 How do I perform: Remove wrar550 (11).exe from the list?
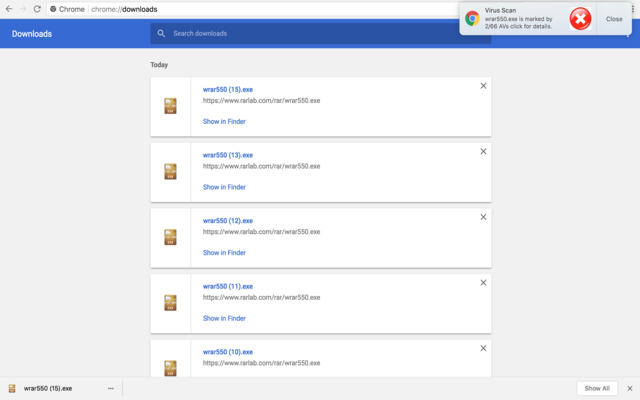[483, 282]
